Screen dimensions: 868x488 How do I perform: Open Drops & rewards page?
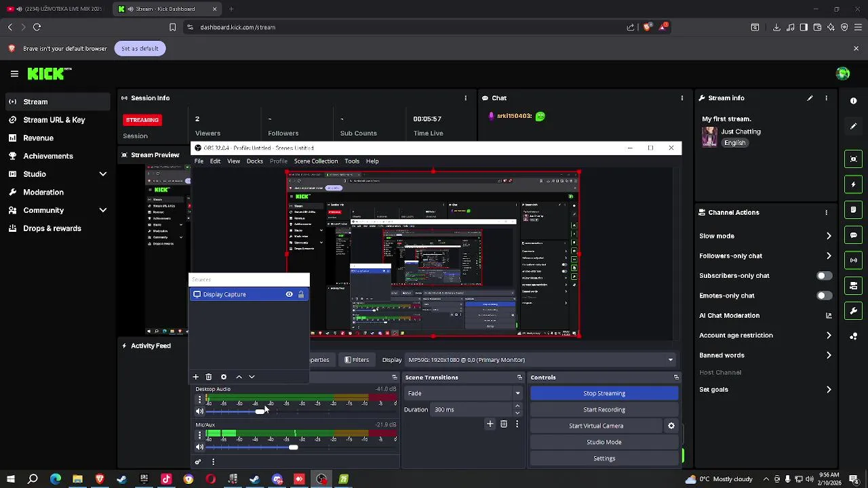tap(52, 228)
